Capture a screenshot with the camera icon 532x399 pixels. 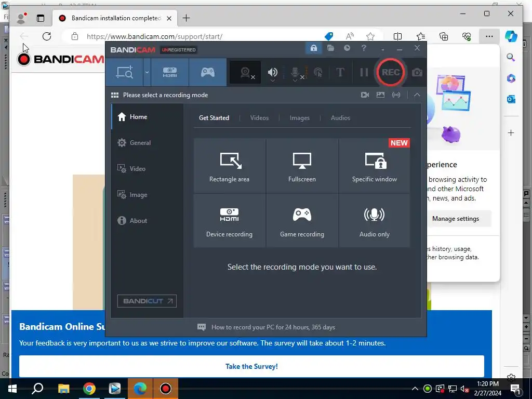(x=417, y=72)
